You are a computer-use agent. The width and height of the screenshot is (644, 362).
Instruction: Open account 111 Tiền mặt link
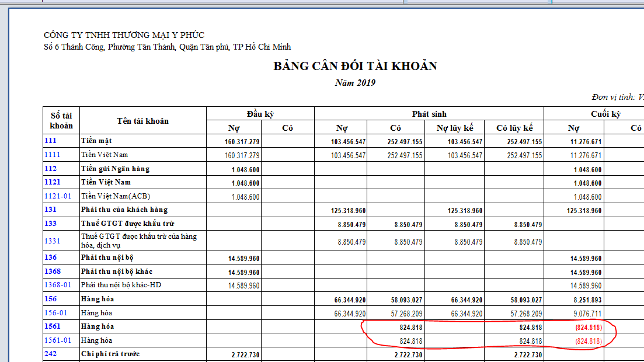50,141
